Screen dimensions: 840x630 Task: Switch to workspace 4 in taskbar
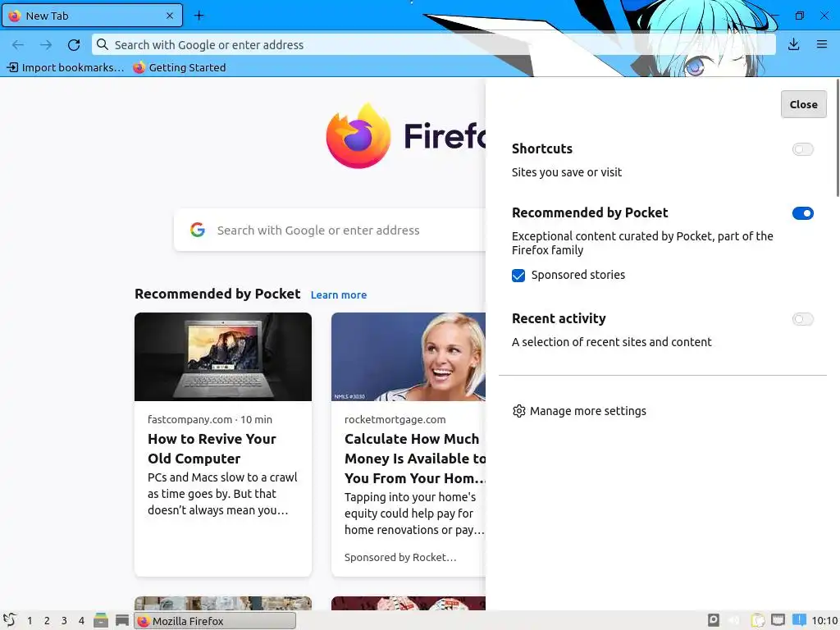81,621
